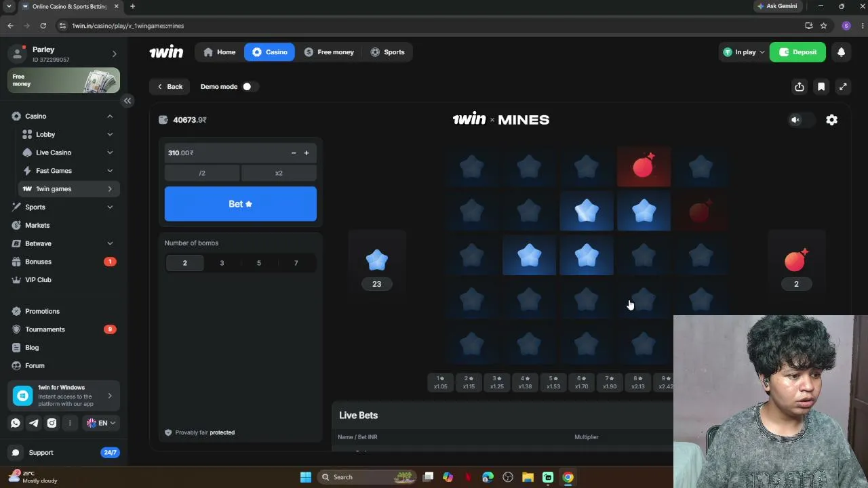Image resolution: width=868 pixels, height=488 pixels.
Task: Expand the Fast Games submenu
Action: pyautogui.click(x=110, y=171)
